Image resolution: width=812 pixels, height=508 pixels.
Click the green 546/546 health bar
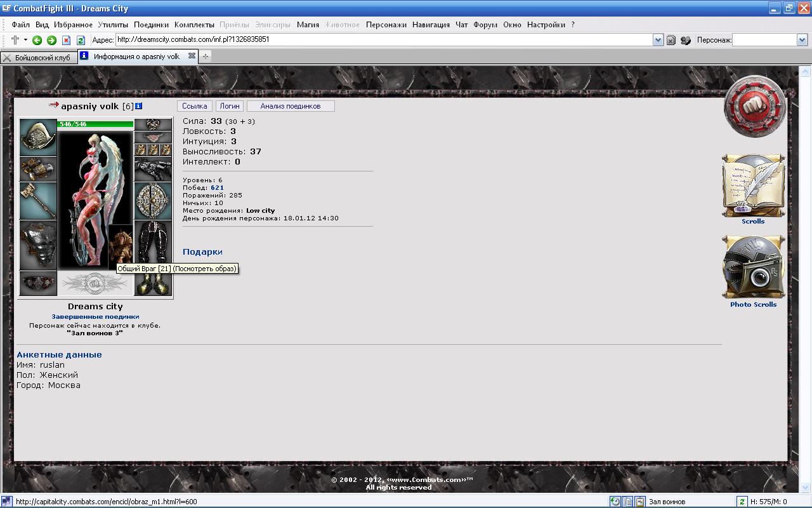pos(96,124)
